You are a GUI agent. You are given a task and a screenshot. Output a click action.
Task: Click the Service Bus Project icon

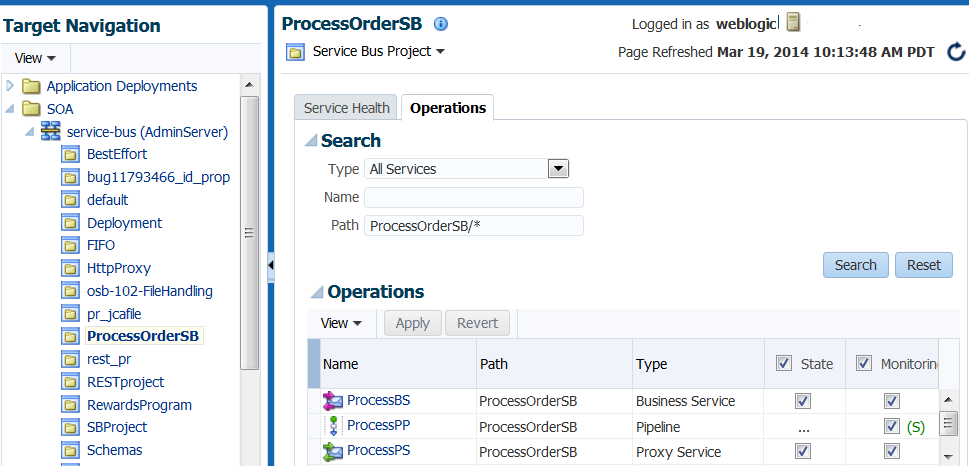point(296,51)
